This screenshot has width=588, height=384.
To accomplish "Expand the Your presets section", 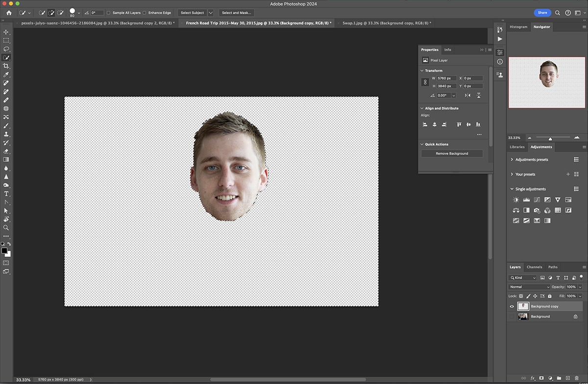I will click(x=512, y=174).
